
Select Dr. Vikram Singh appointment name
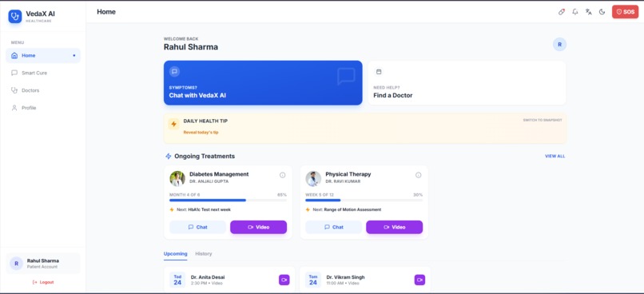[345, 277]
